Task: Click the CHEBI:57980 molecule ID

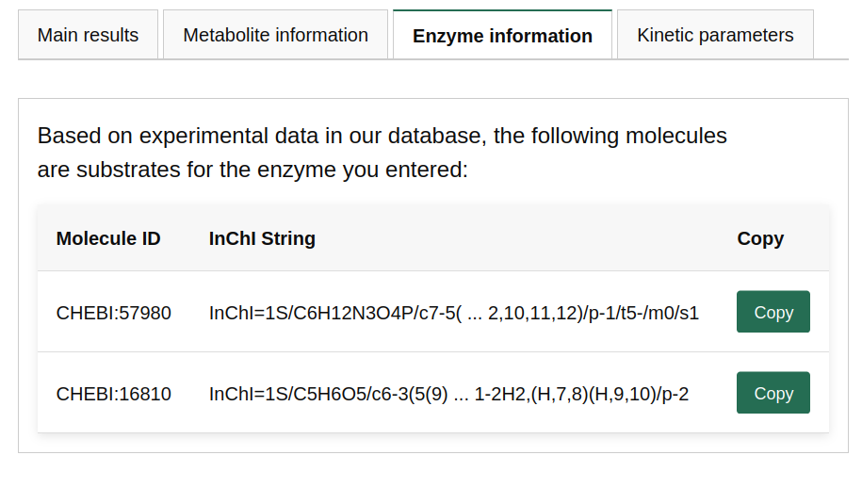Action: (x=114, y=313)
